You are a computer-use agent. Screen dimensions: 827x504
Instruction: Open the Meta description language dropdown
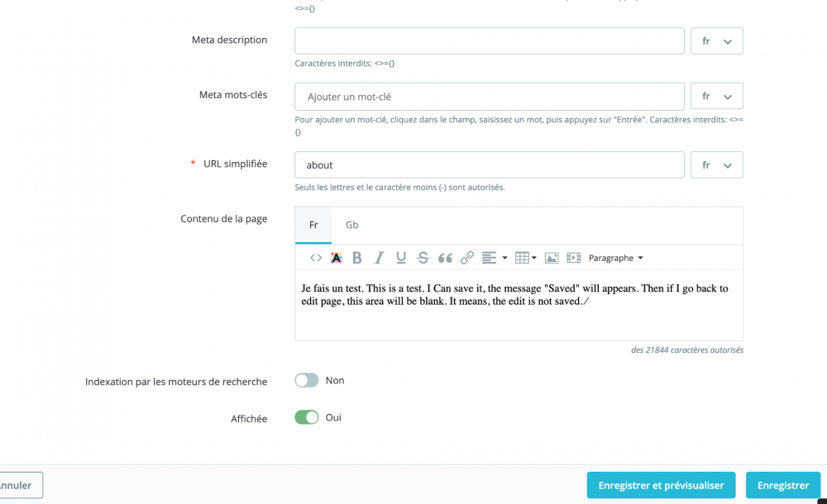point(716,40)
